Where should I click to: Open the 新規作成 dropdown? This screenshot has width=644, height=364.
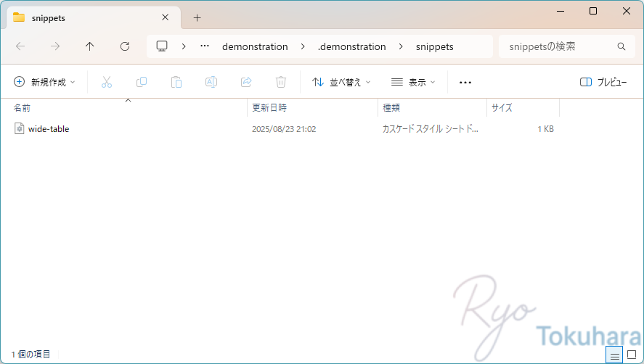(x=44, y=82)
